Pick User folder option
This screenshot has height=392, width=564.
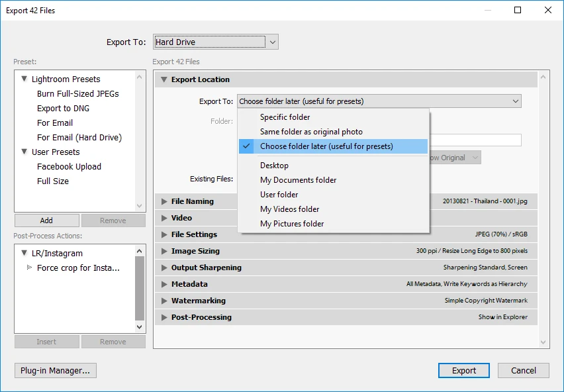[333, 195]
